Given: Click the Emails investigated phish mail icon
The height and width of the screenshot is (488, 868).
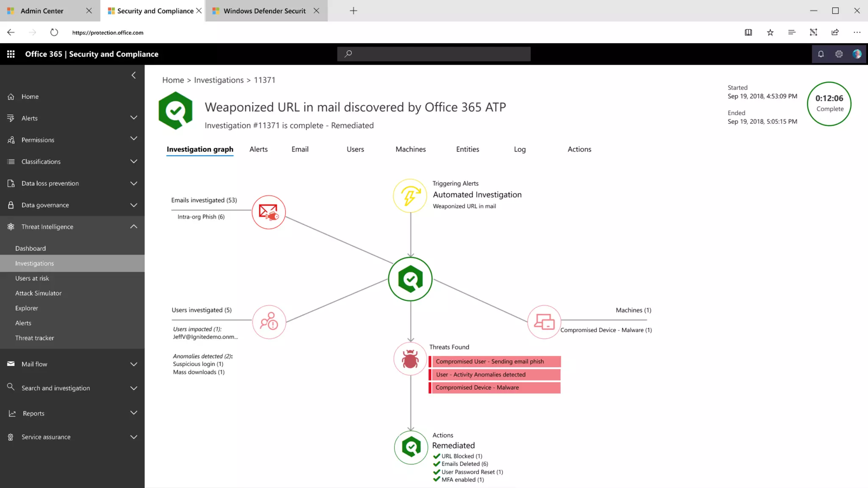Looking at the screenshot, I should pos(268,212).
